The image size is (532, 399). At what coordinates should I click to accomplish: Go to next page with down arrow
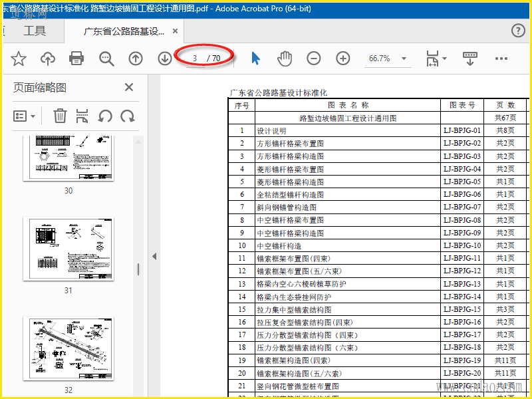(164, 59)
